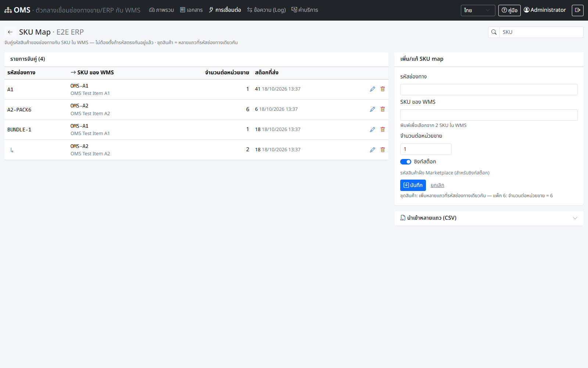The height and width of the screenshot is (368, 588).
Task: Click the SKU ของ WMS input field
Action: 489,115
